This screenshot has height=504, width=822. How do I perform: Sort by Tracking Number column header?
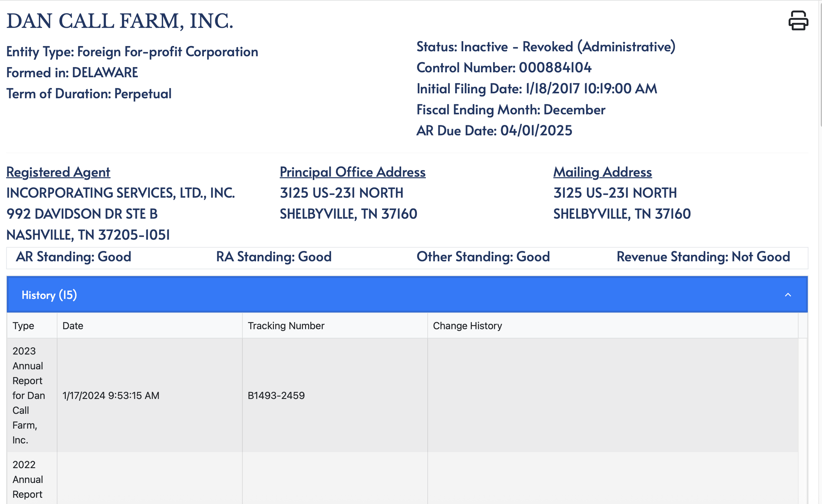tap(286, 325)
